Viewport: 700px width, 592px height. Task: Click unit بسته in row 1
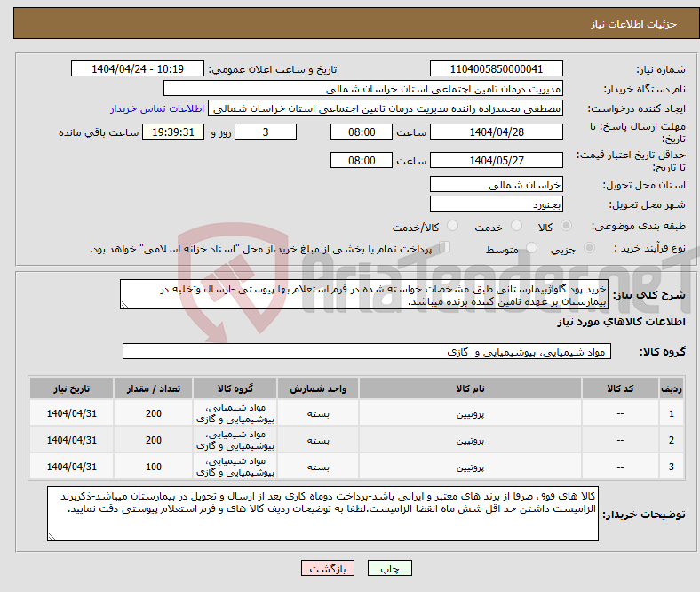point(318,414)
